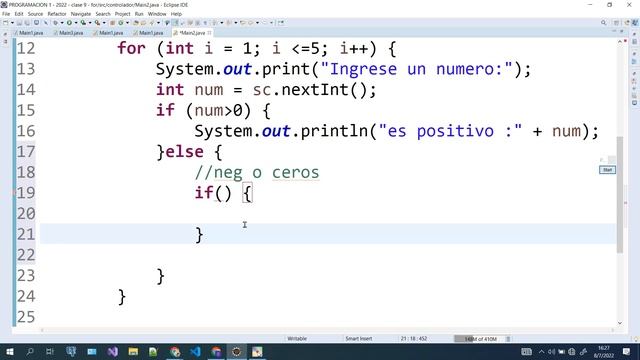Click the scroll-down arrow of the editor
Screen dimensions: 640x360
point(620,323)
